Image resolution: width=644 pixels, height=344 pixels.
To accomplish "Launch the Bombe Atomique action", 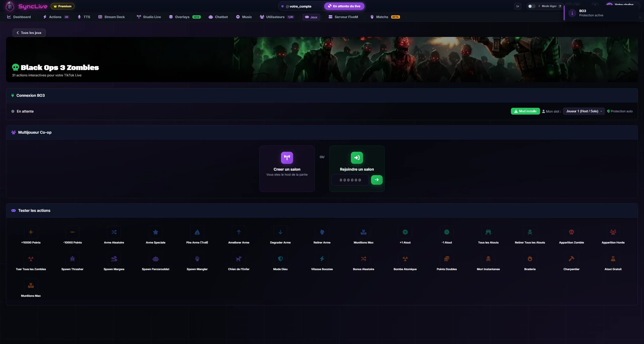I will tap(405, 259).
